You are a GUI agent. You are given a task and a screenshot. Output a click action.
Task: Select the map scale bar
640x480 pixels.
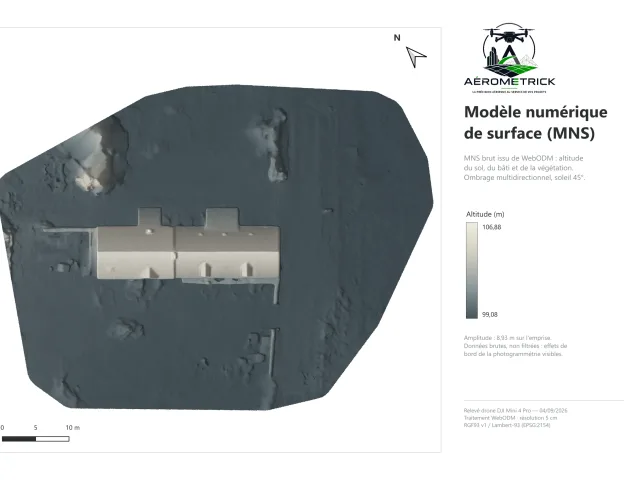coord(35,439)
